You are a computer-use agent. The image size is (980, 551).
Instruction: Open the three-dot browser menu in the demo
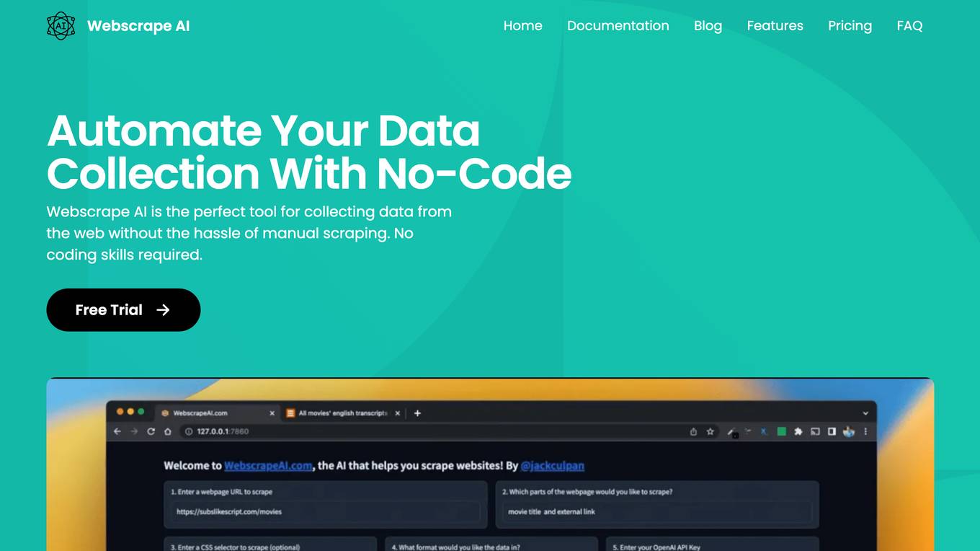coord(865,432)
